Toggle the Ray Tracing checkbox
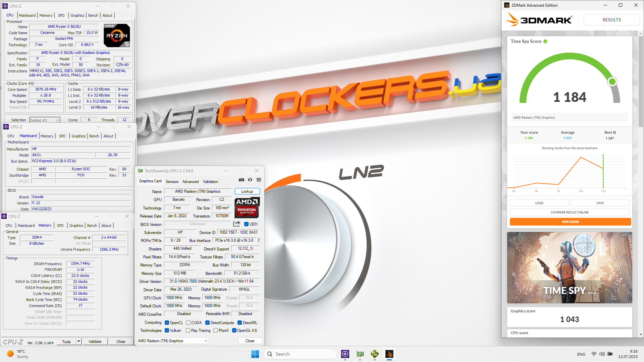The height and width of the screenshot is (362, 644). [x=188, y=330]
